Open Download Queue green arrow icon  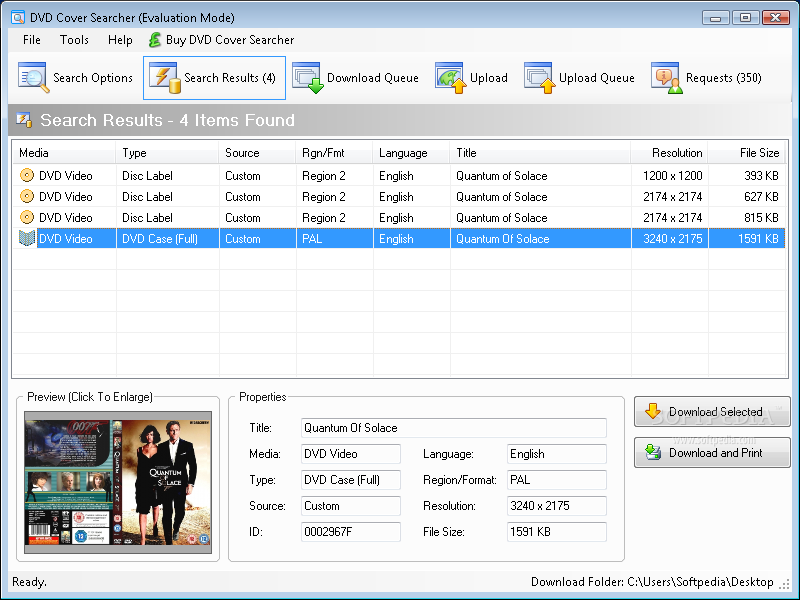pyautogui.click(x=308, y=78)
